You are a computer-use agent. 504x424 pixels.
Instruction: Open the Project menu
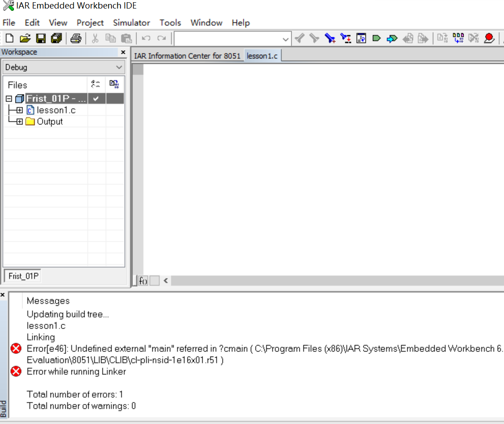[x=90, y=23]
